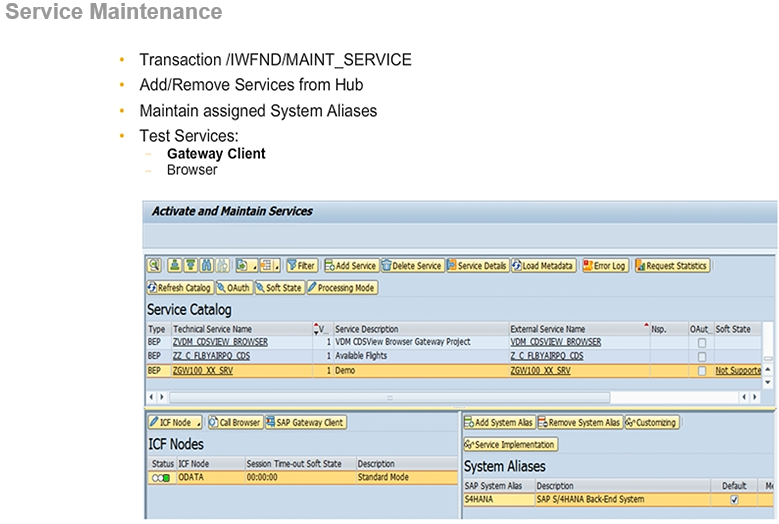This screenshot has width=779, height=524.
Task: Open the Error Log
Action: (x=604, y=266)
